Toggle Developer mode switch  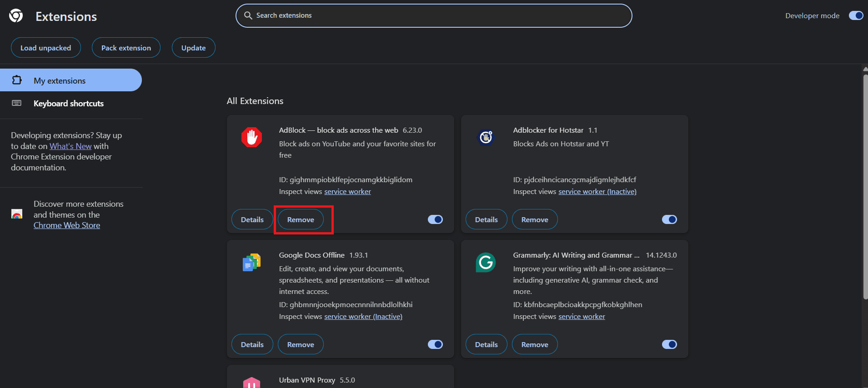(x=856, y=15)
